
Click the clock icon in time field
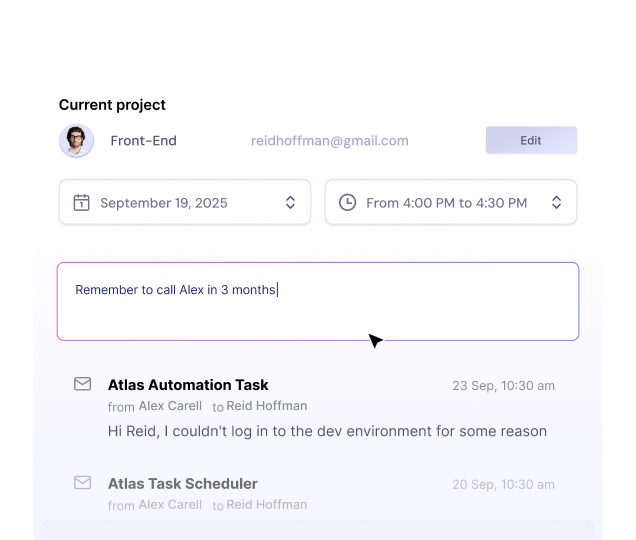347,203
